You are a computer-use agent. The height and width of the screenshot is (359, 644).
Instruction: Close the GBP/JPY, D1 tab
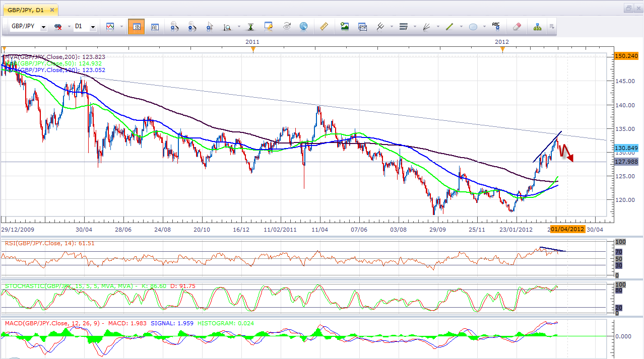pyautogui.click(x=51, y=10)
